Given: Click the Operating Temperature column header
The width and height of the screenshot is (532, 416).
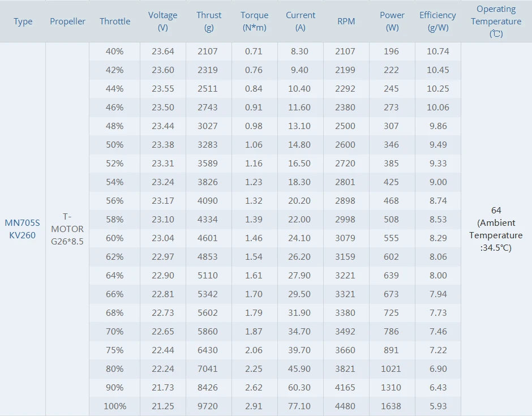Looking at the screenshot, I should (496, 22).
